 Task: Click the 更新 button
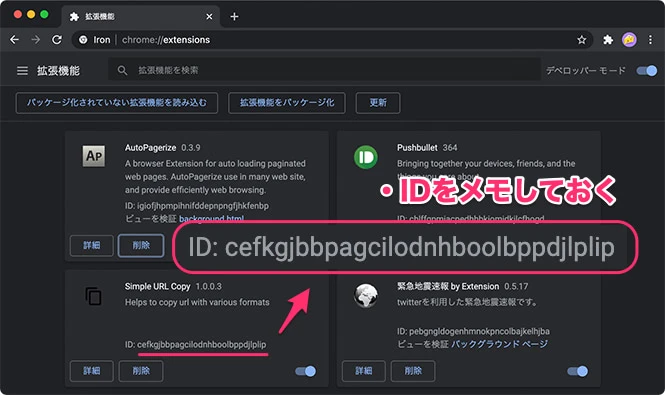coord(378,103)
